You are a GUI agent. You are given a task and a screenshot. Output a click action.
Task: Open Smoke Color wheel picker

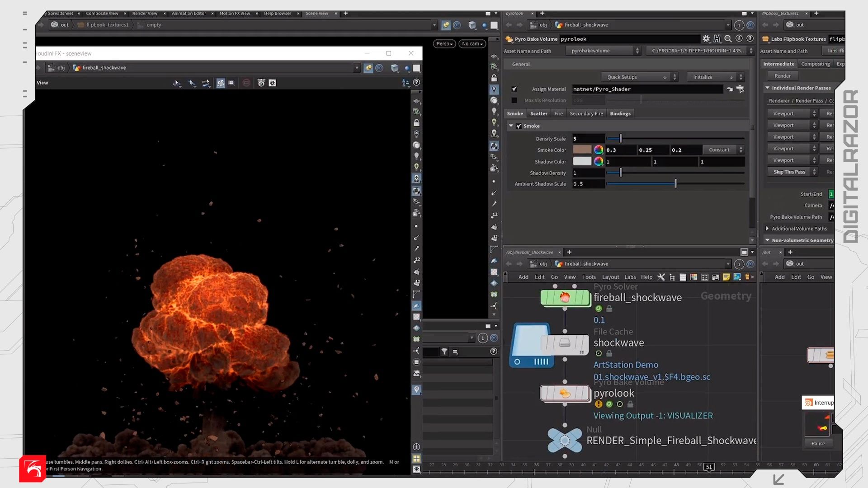599,150
